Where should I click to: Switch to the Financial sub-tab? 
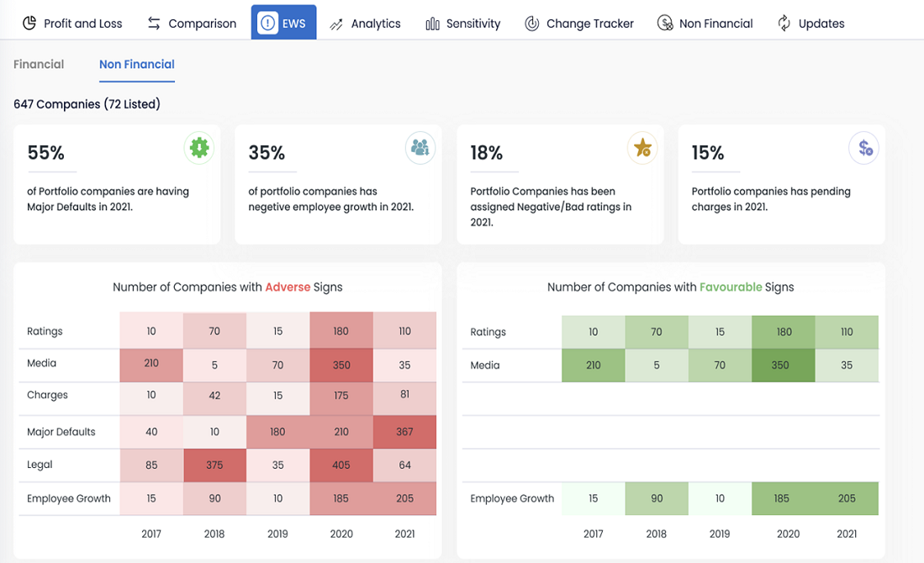pos(39,65)
